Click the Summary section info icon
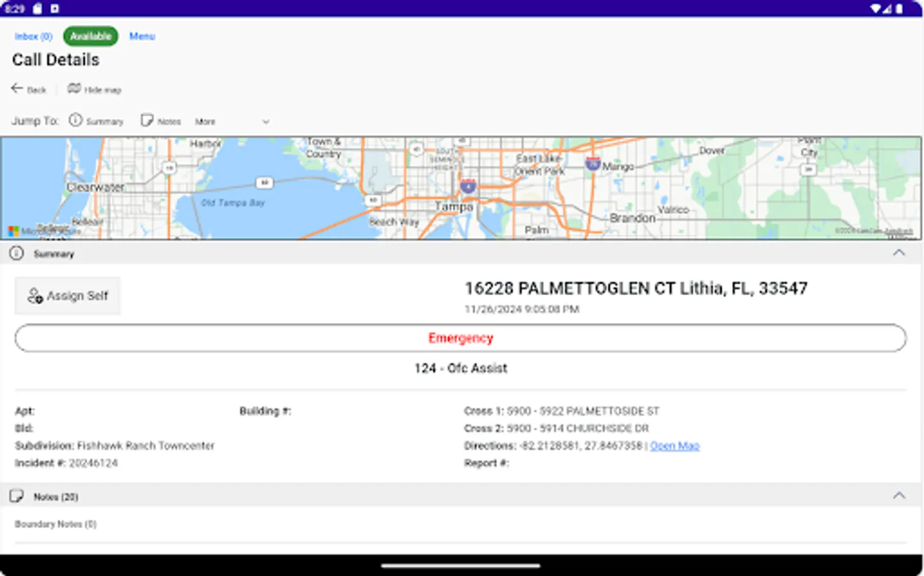The height and width of the screenshot is (576, 924). (x=16, y=253)
